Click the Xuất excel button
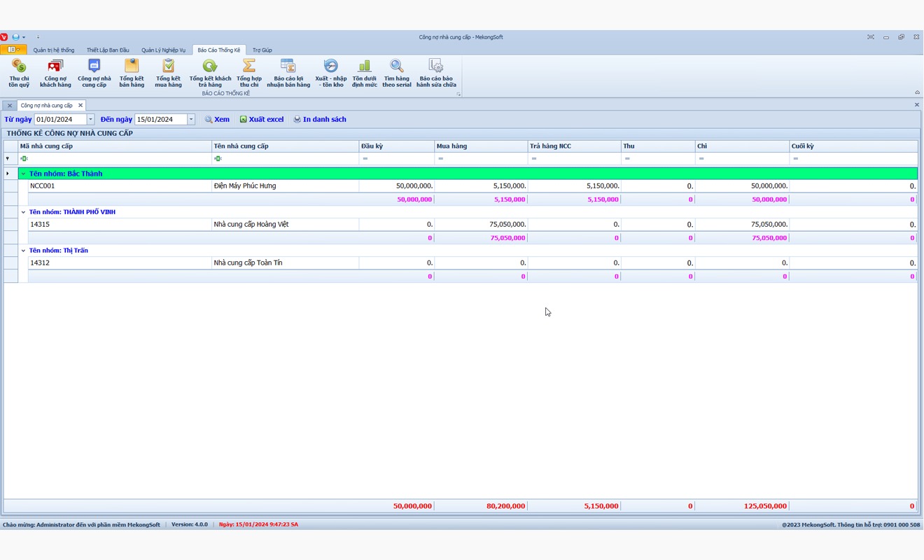The height and width of the screenshot is (560, 924). pyautogui.click(x=262, y=120)
